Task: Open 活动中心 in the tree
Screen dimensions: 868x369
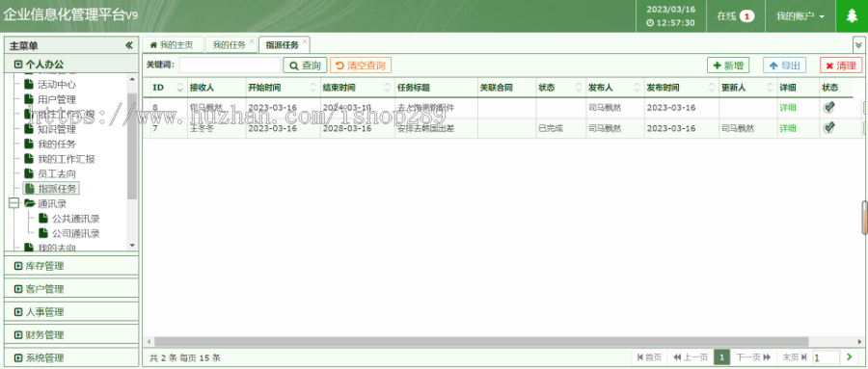Action: click(x=57, y=85)
